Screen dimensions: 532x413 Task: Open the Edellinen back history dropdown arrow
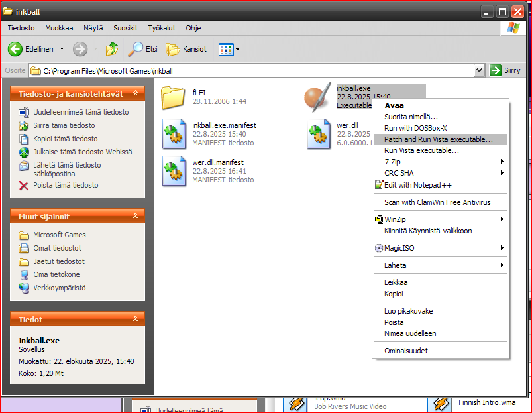(62, 49)
